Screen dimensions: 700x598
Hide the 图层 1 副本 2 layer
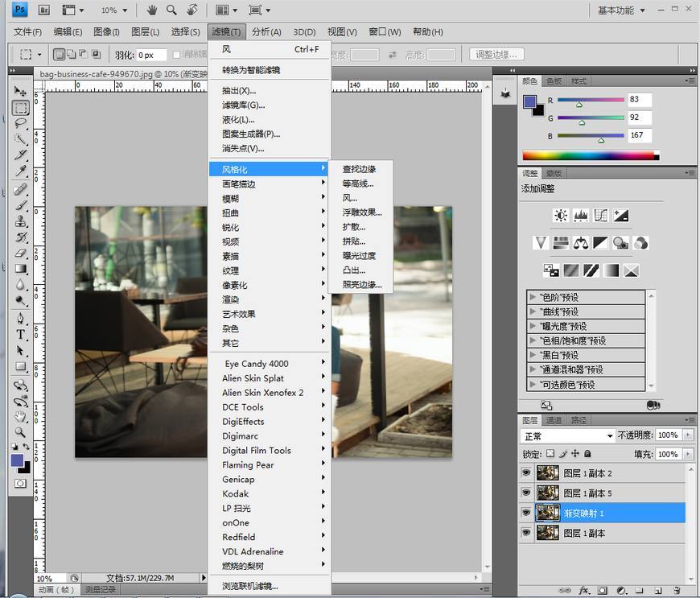coord(527,473)
